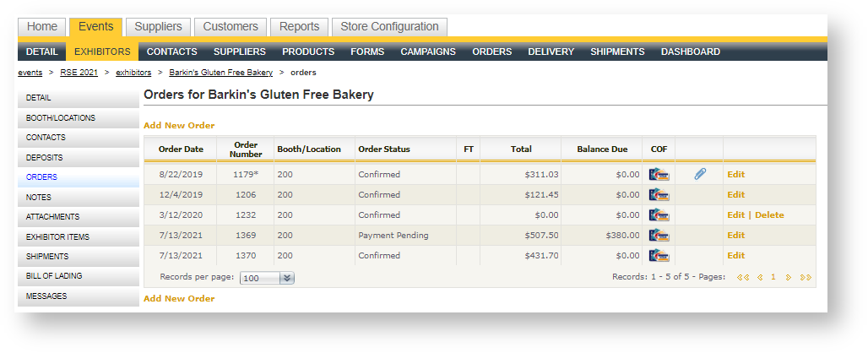
Task: Edit the Payment Pending order 1369
Action: [735, 236]
